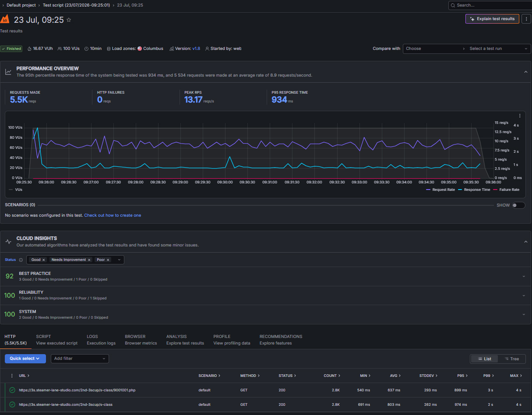Open the PROFILE tab

[x=232, y=340]
